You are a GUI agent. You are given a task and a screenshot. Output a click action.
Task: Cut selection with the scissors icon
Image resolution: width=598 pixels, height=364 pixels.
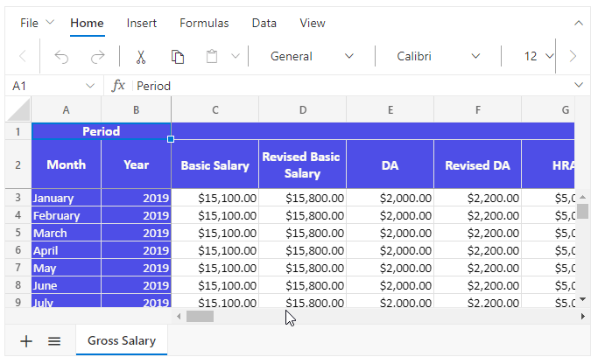(x=140, y=57)
